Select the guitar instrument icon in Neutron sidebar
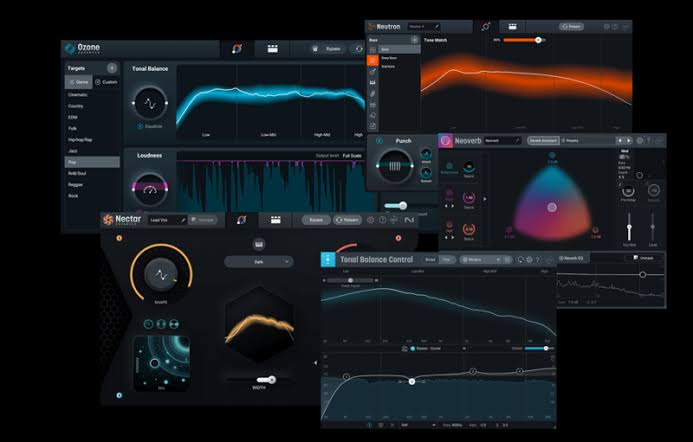693x442 pixels. click(x=373, y=71)
